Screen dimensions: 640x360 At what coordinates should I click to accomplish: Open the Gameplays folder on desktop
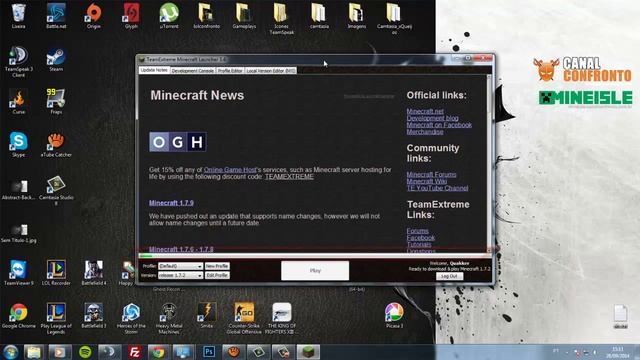244,16
